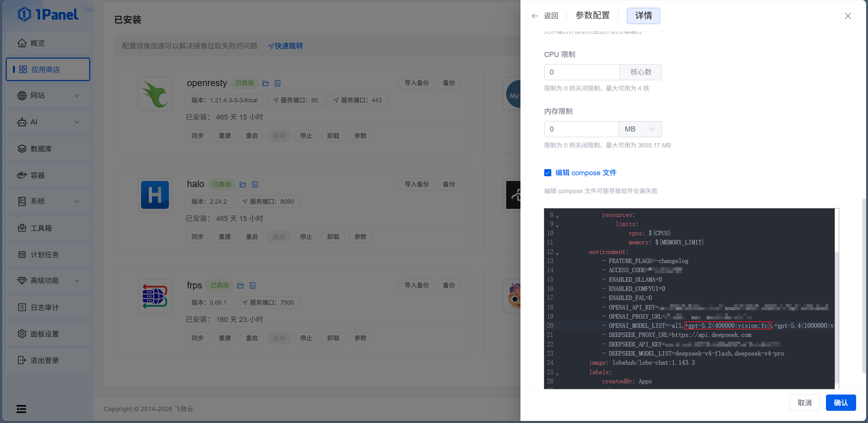Open openresty install folder icon
This screenshot has width=868, height=423.
pos(265,83)
